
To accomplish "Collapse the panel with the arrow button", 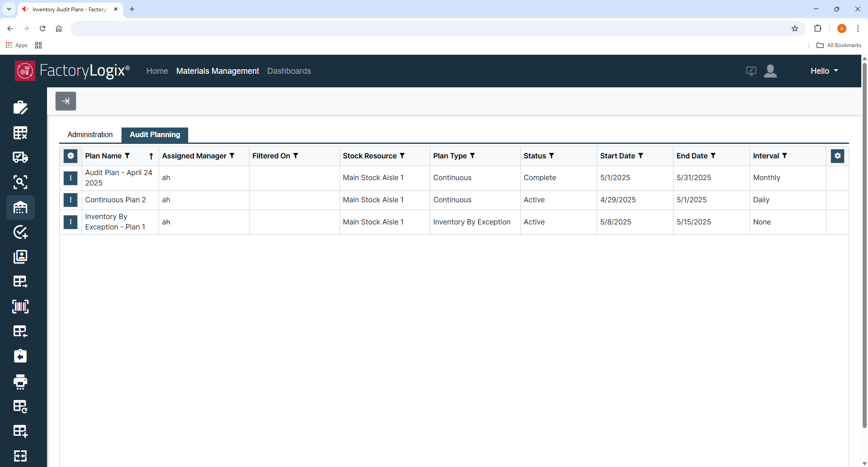I will click(66, 101).
